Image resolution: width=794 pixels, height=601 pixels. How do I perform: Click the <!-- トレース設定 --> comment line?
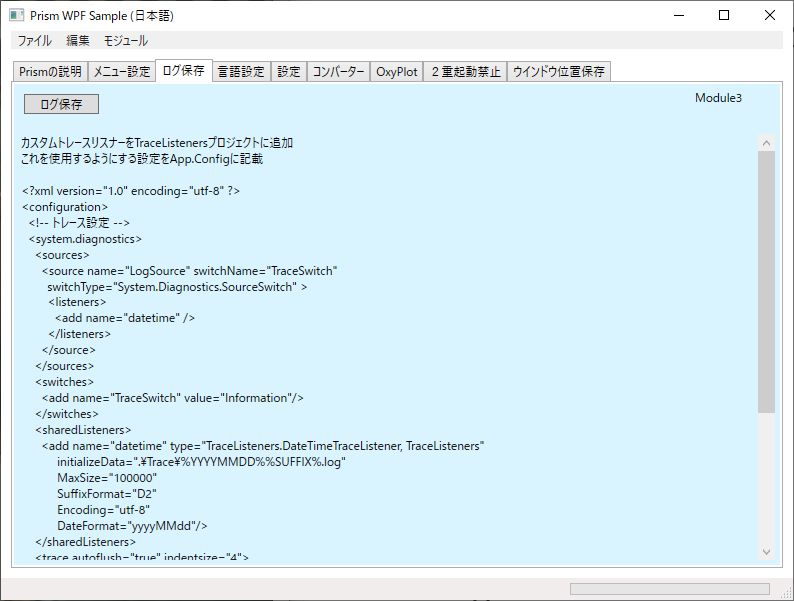(x=79, y=223)
